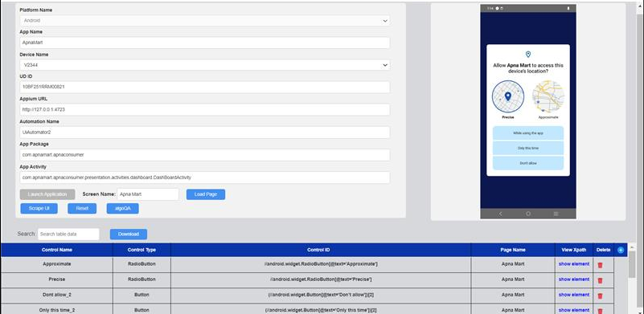The width and height of the screenshot is (644, 314).
Task: Tap the phone preview home circle icon
Action: point(528,214)
